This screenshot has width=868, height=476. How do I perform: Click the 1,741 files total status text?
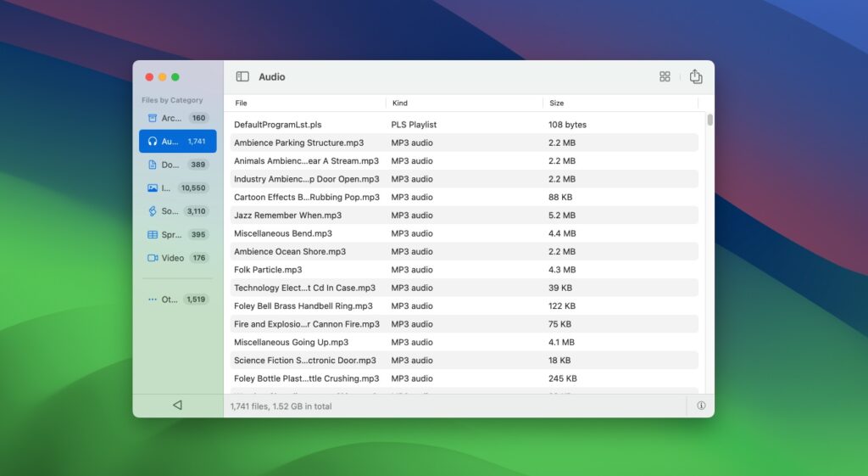pos(281,406)
